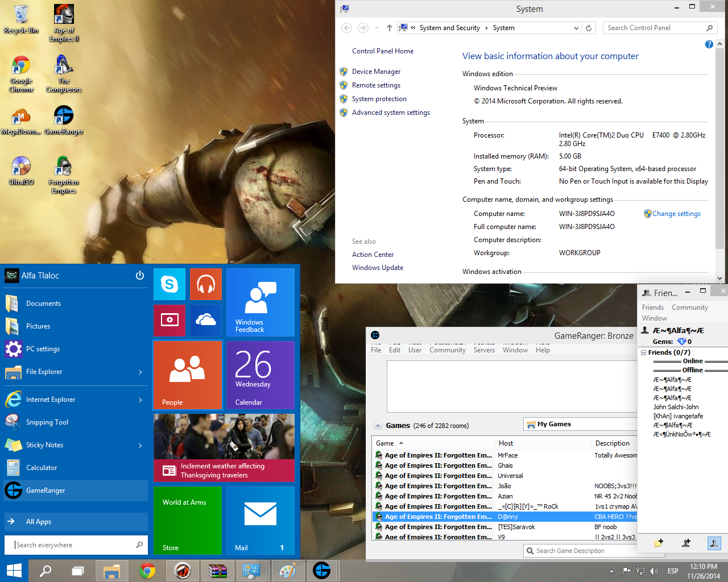The image size is (728, 582).
Task: Open Servers menu in GameRanger
Action: pos(484,350)
